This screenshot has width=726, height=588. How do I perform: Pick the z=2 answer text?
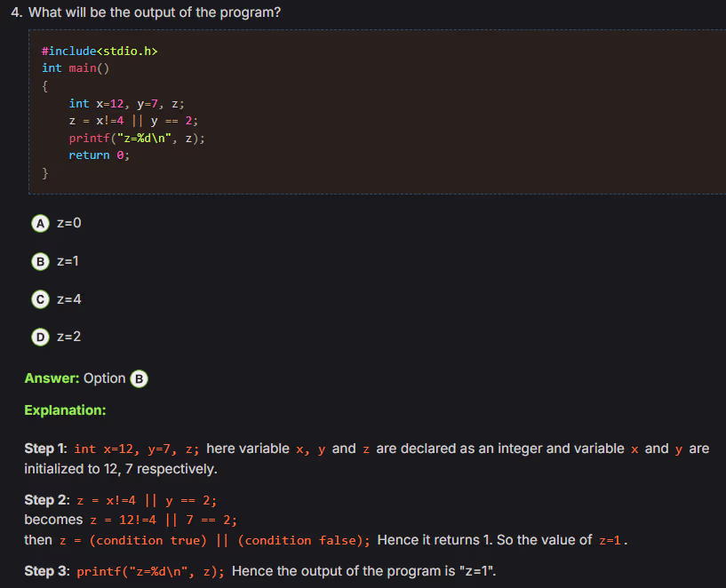click(x=69, y=337)
